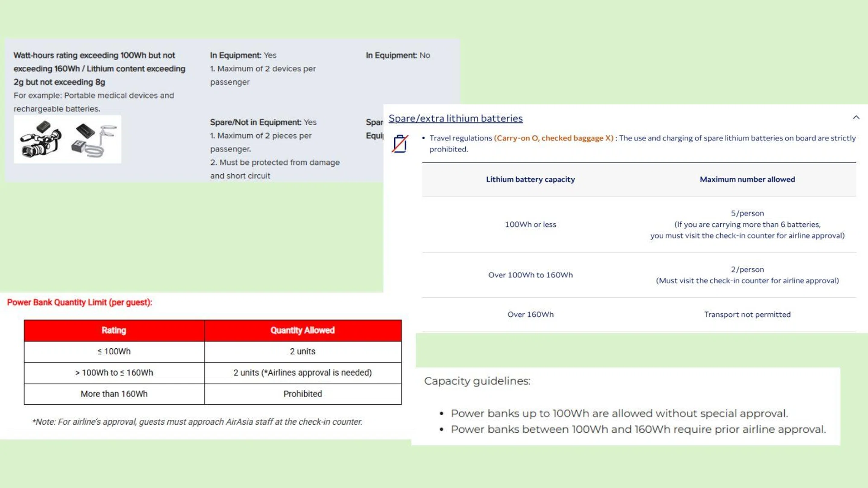Click the portable medical device image
This screenshot has width=868, height=488.
tap(94, 140)
